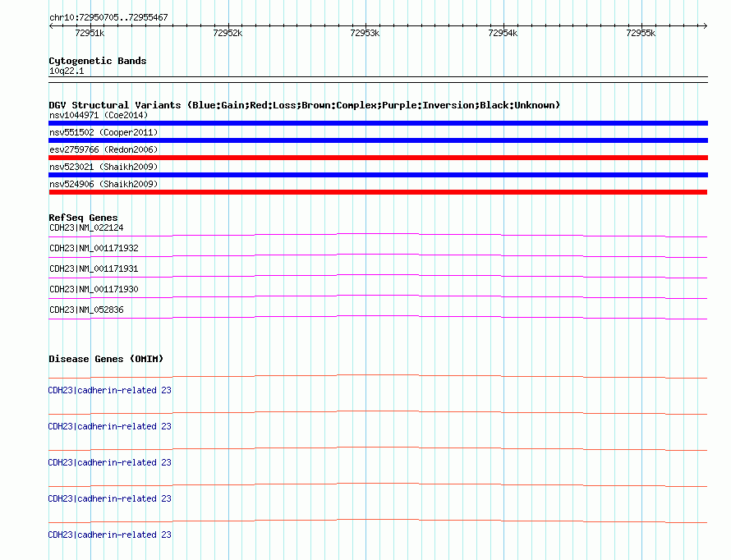
Task: Click the nsv1044971 (Coe2014) label
Action: [x=99, y=115]
